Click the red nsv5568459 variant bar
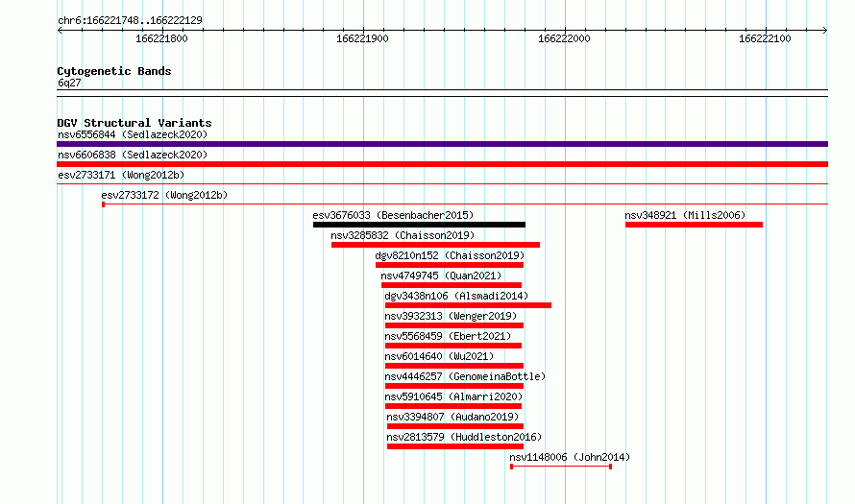This screenshot has height=504, width=855. coord(453,346)
